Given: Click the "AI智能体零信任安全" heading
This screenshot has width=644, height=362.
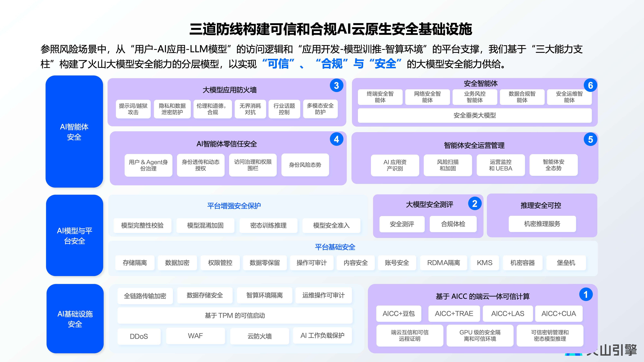Looking at the screenshot, I should (x=227, y=144).
